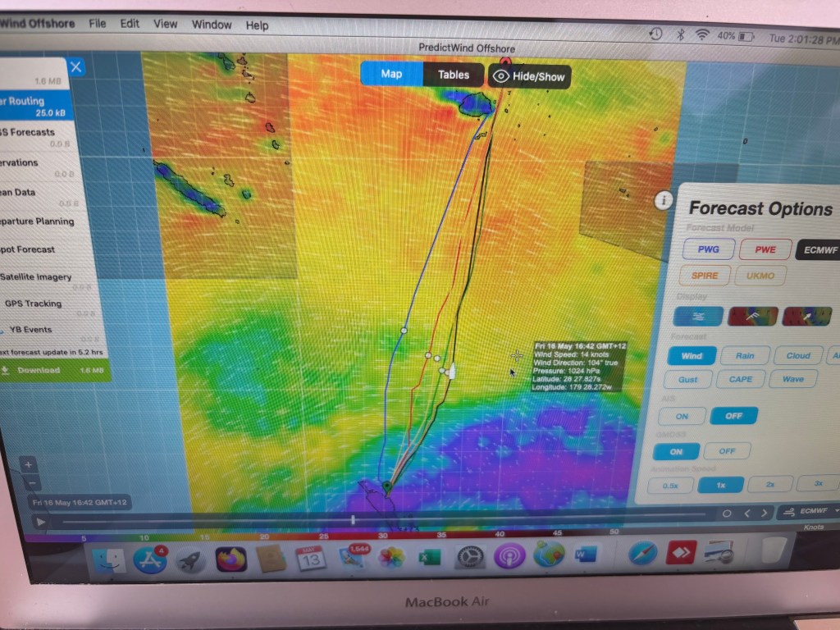840x630 pixels.
Task: Open App Store in the dock
Action: 150,559
